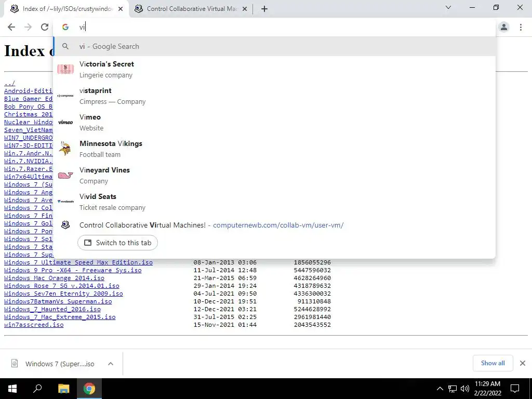
Task: Close the Control Collaborative Virtual Machines tab
Action: coord(245,9)
